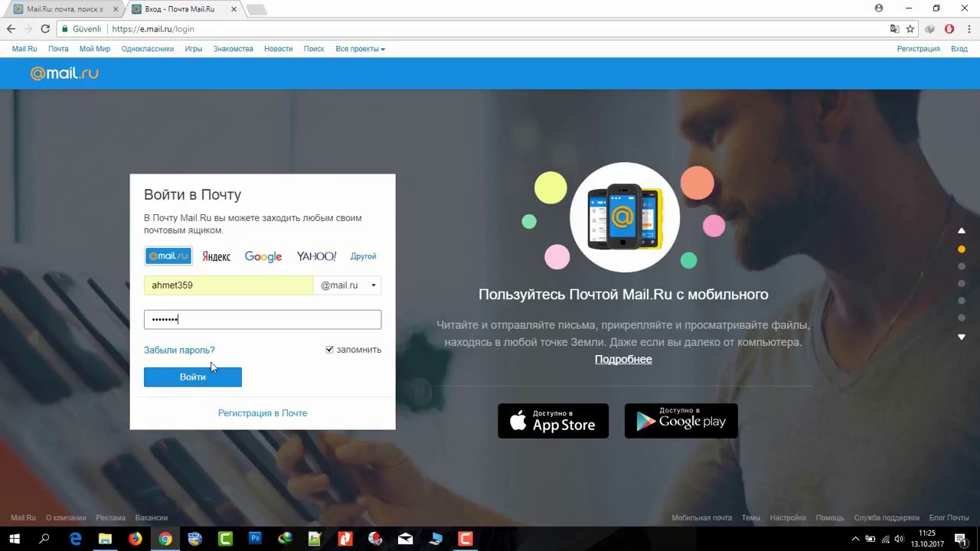The height and width of the screenshot is (551, 980).
Task: Open 'О компании' footer link
Action: 66,518
